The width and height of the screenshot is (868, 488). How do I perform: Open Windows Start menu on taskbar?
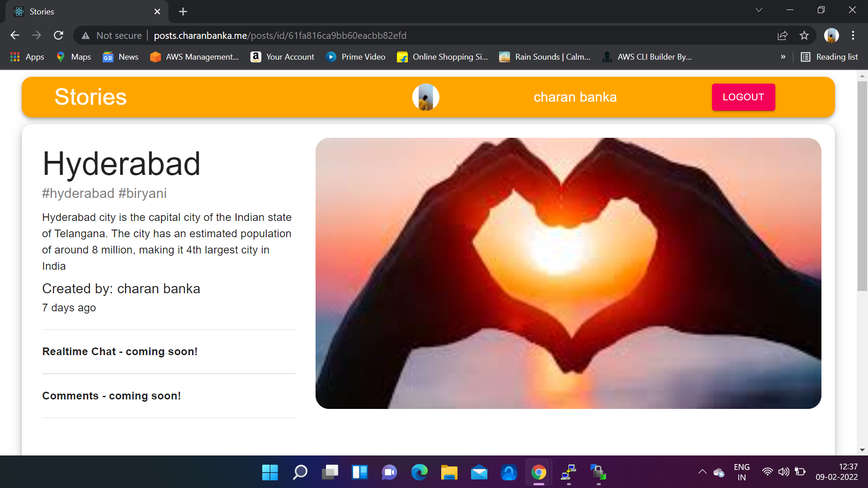(x=270, y=473)
